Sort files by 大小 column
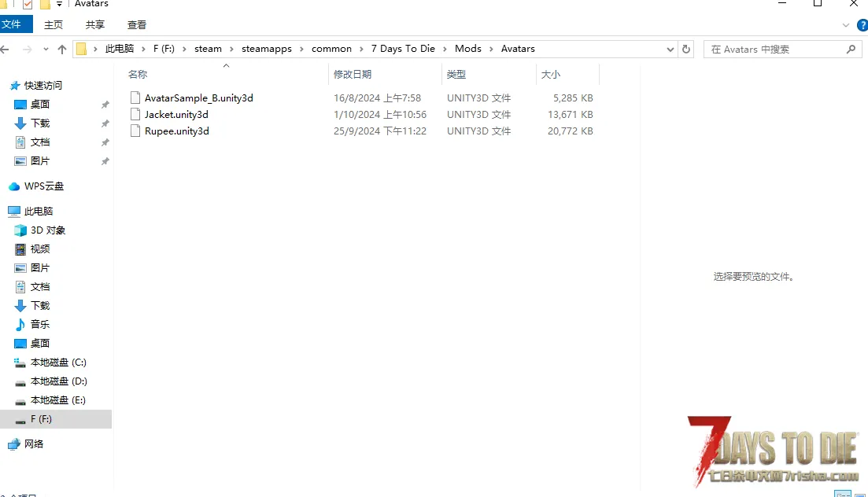This screenshot has height=497, width=868. (x=551, y=74)
